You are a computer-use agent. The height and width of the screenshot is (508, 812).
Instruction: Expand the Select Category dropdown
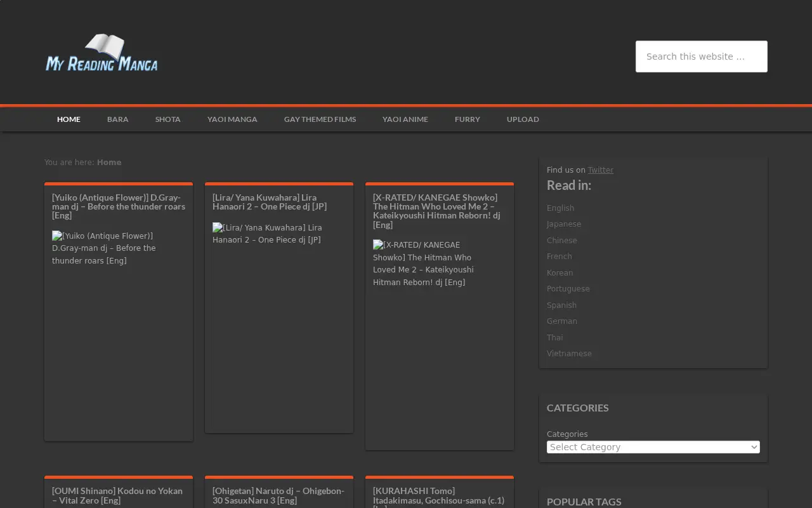[x=653, y=447]
